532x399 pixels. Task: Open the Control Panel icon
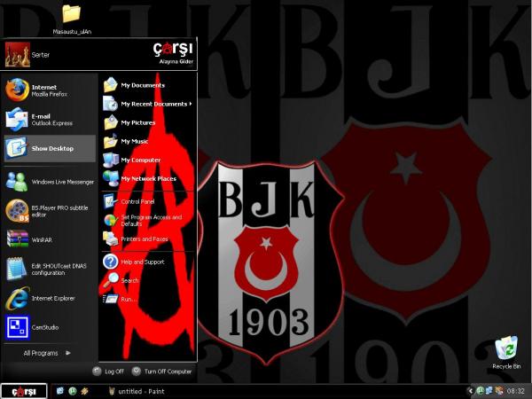tap(111, 201)
